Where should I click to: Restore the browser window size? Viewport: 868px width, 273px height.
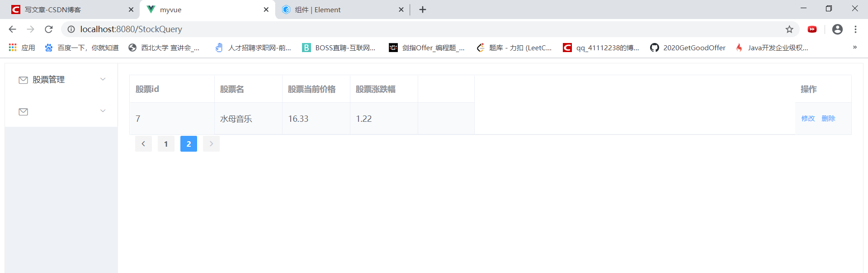tap(829, 8)
